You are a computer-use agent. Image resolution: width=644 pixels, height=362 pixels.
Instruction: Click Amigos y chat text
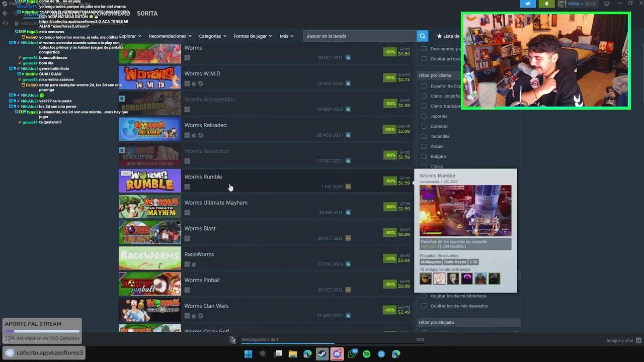click(619, 340)
